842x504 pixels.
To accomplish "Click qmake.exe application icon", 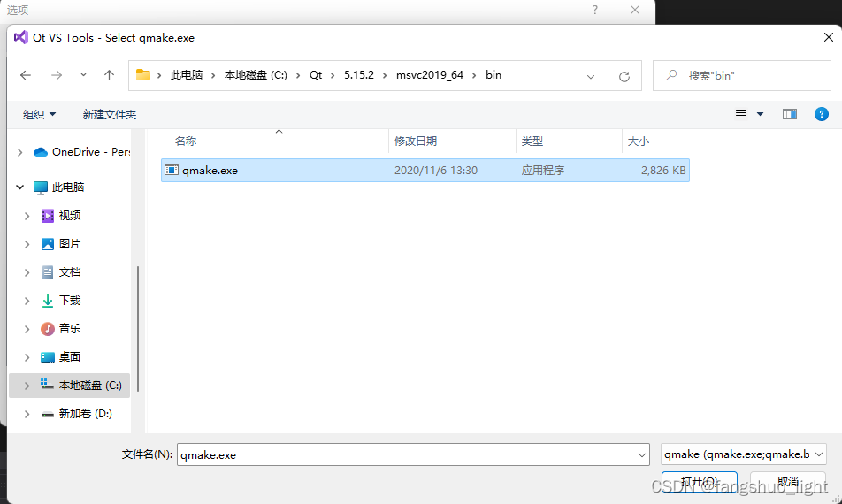I will 172,170.
